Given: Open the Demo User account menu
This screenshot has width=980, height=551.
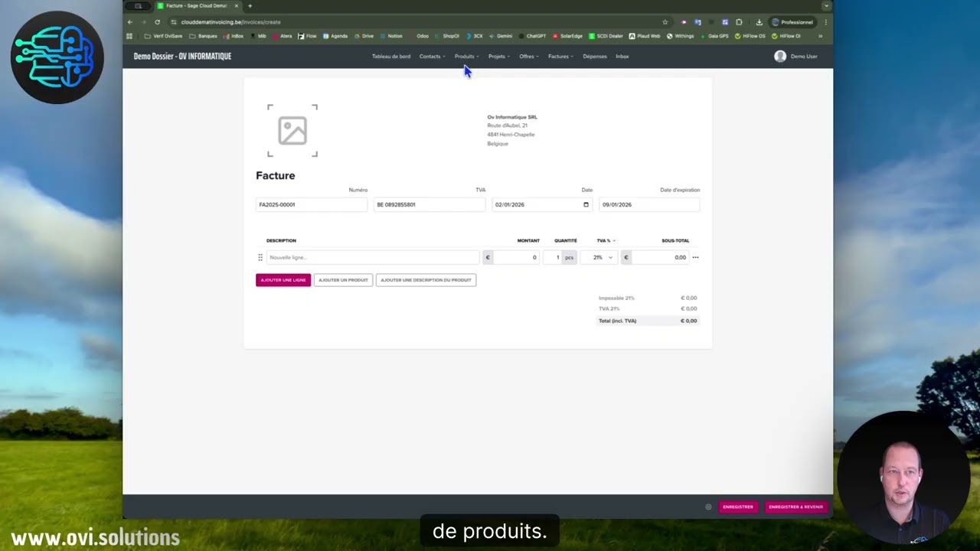Looking at the screenshot, I should [795, 57].
